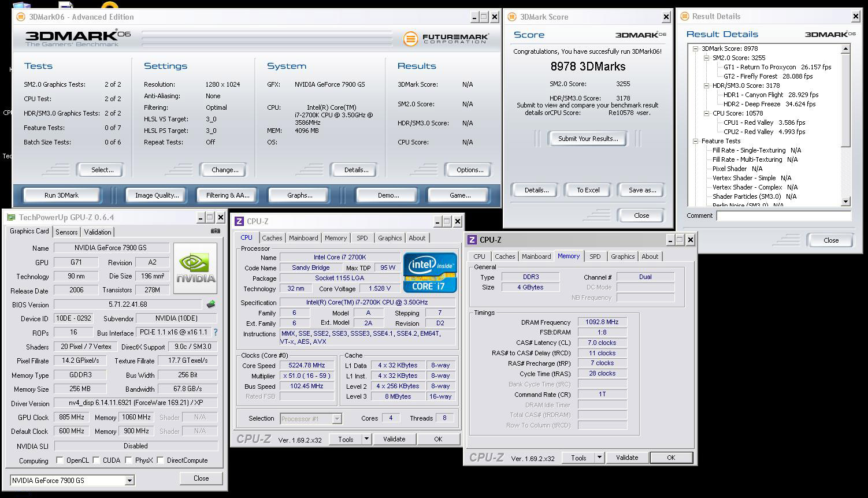The width and height of the screenshot is (868, 498).
Task: Collapse the Feature Tests tree node
Action: (x=695, y=141)
